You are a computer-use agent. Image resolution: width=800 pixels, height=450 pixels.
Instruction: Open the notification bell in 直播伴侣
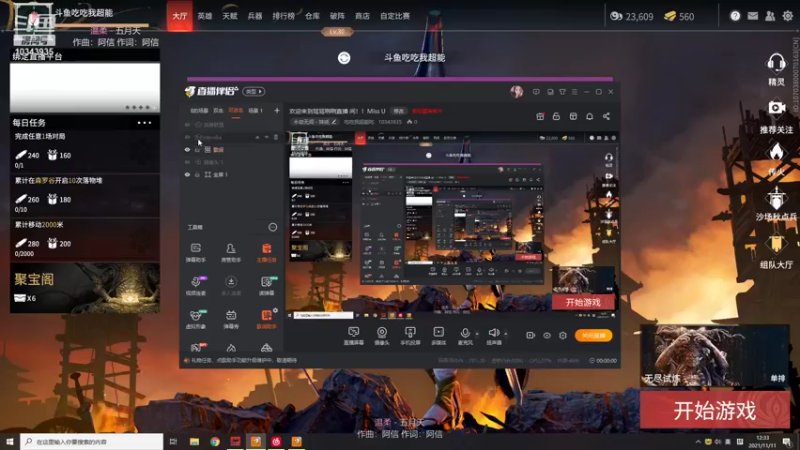coord(589,116)
